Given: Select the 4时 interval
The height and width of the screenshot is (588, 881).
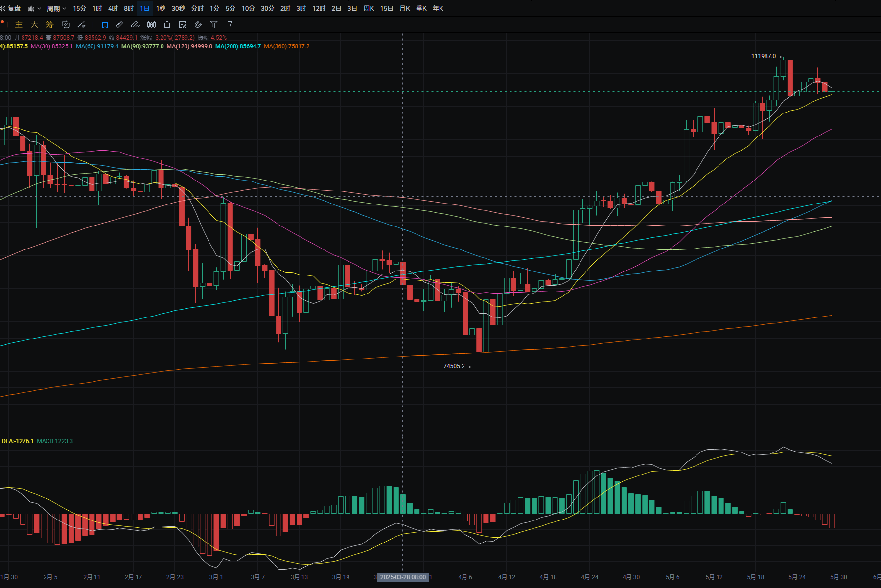Looking at the screenshot, I should 113,8.
